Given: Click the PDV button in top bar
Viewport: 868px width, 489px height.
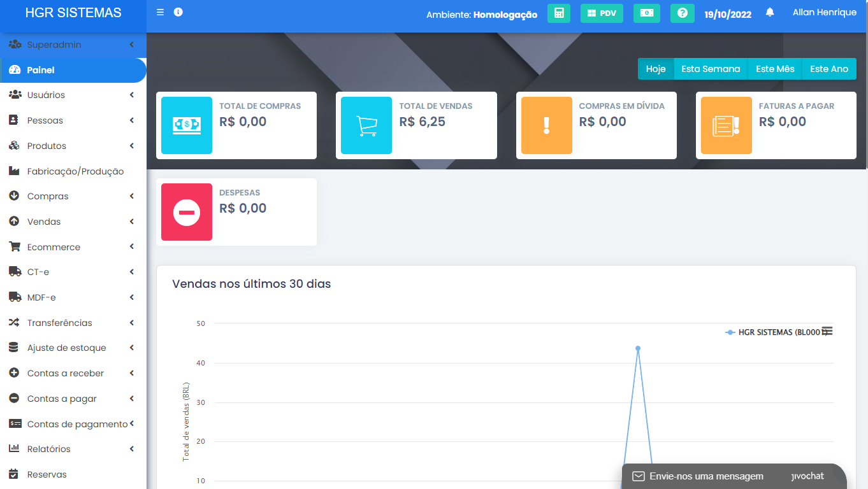Looking at the screenshot, I should coord(602,13).
